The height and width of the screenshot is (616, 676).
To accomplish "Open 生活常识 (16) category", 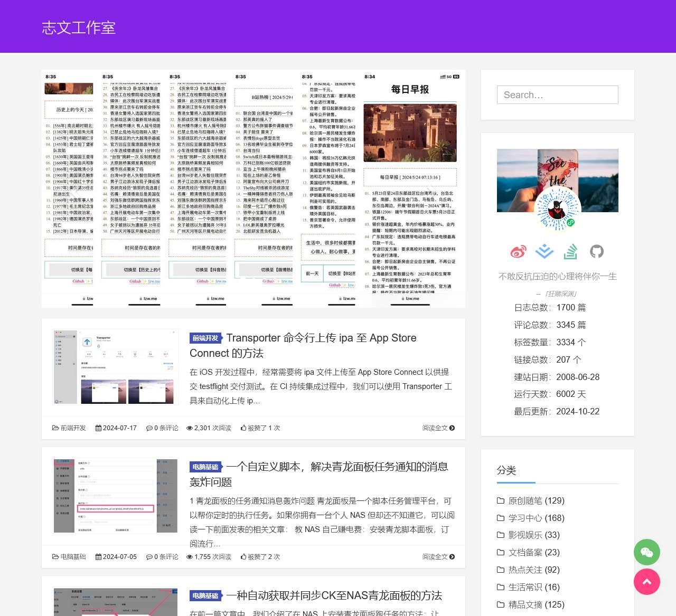I will pyautogui.click(x=534, y=587).
